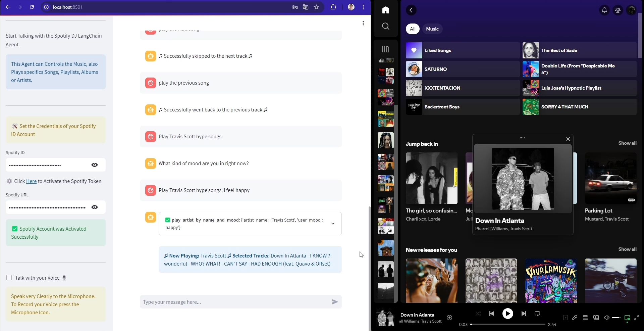The width and height of the screenshot is (644, 331).
Task: Open Connect to a device
Action: point(596,318)
